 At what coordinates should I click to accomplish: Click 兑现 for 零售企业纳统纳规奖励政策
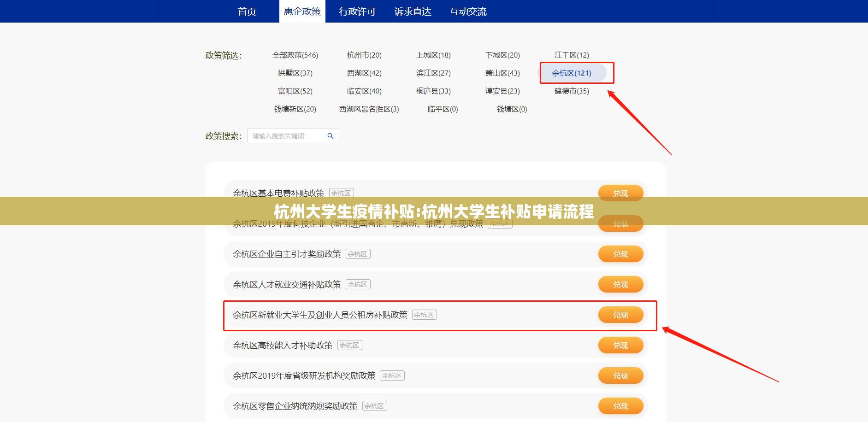(620, 406)
